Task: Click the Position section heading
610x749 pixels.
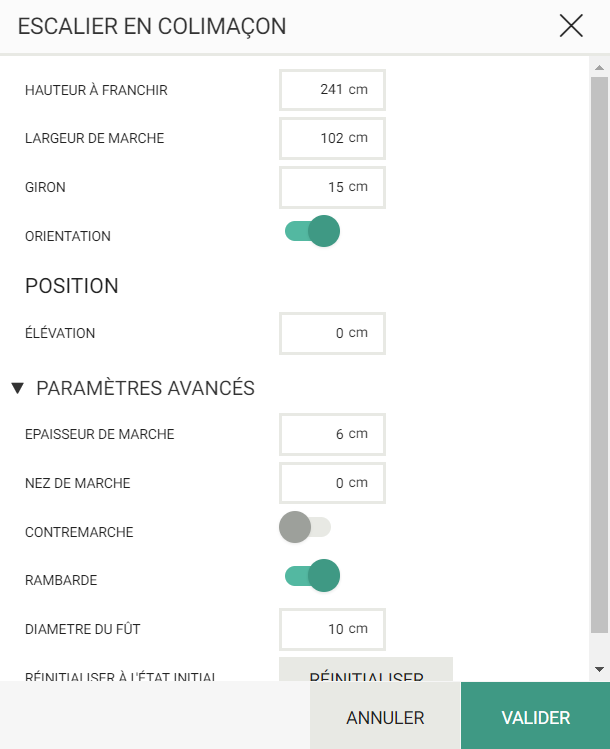Action: 72,286
